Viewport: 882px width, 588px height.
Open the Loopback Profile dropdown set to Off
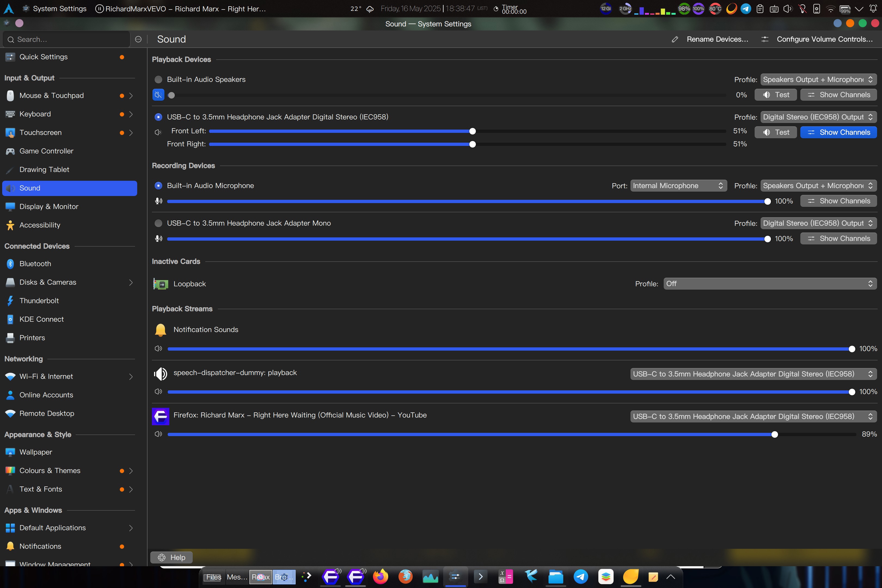[x=770, y=284]
